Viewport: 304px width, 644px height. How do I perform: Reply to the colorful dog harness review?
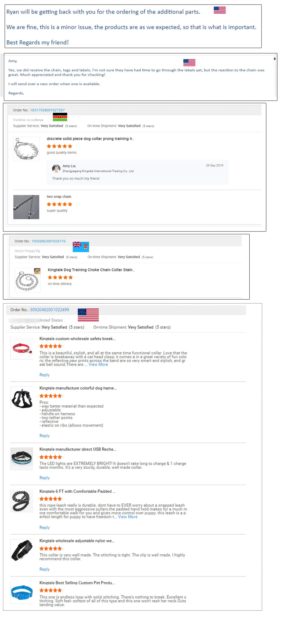[44, 436]
